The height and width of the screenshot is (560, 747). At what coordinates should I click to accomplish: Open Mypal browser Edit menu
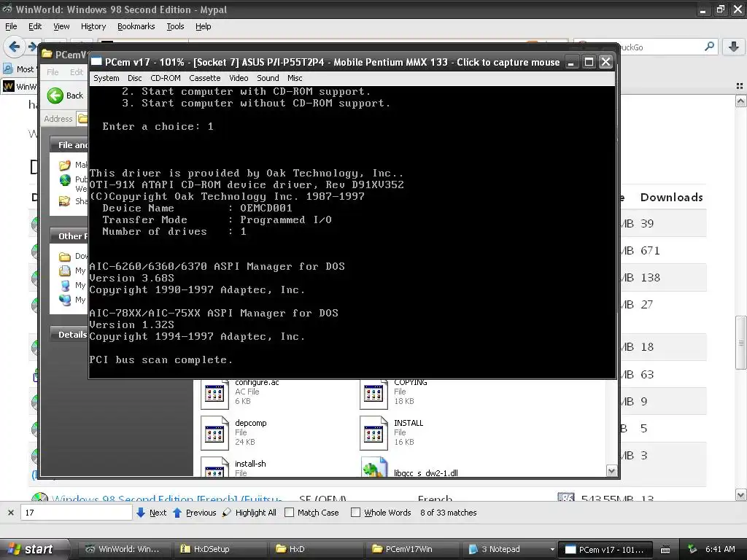35,26
